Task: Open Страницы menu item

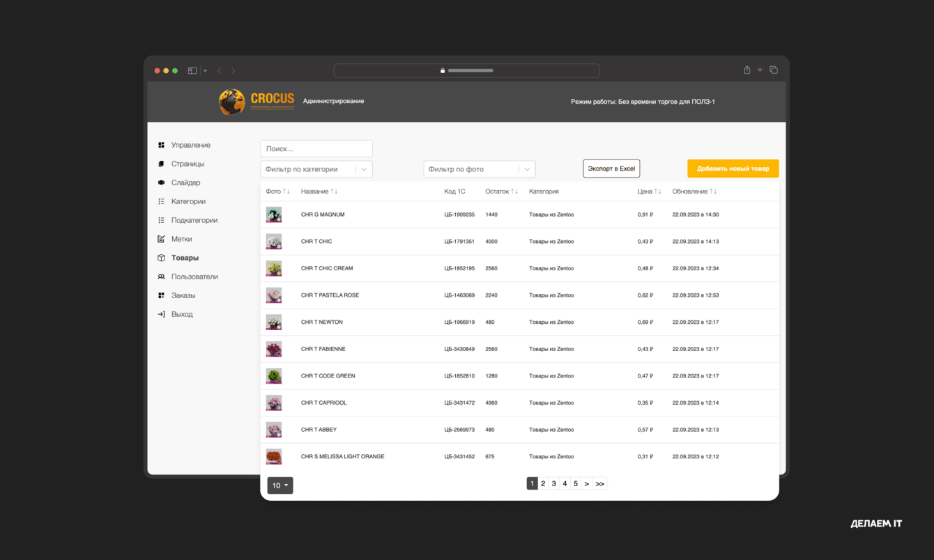Action: [x=188, y=164]
